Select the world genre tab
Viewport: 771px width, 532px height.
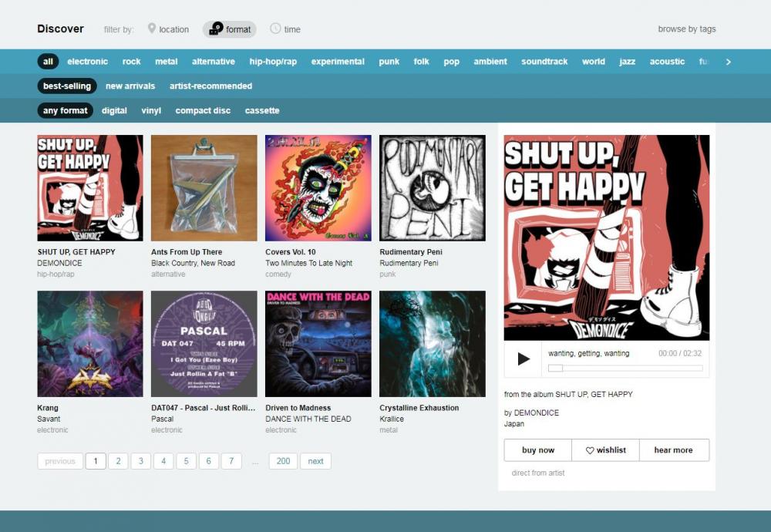click(x=594, y=62)
